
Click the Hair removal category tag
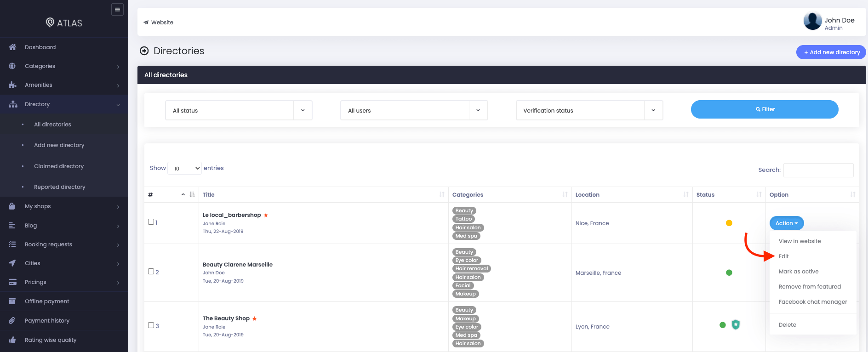click(472, 269)
